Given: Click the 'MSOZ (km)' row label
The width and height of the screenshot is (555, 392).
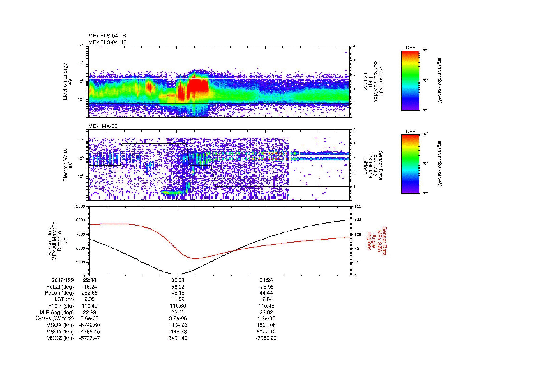Looking at the screenshot, I should 60,338.
